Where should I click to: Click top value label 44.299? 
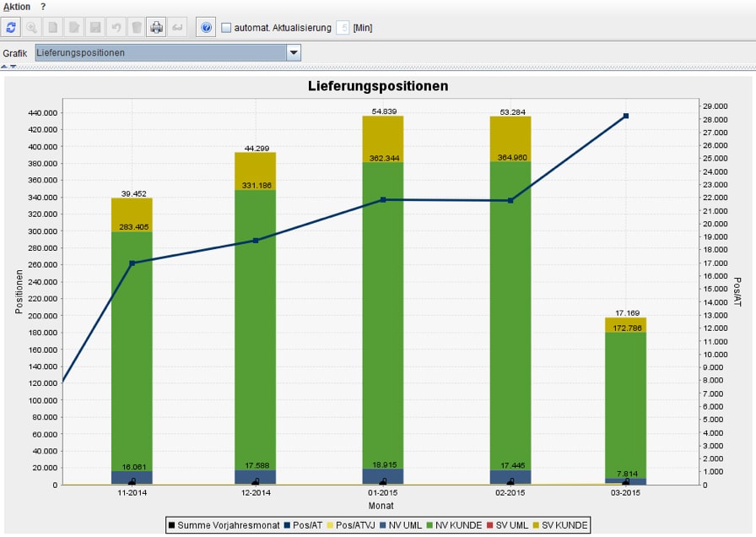(256, 148)
